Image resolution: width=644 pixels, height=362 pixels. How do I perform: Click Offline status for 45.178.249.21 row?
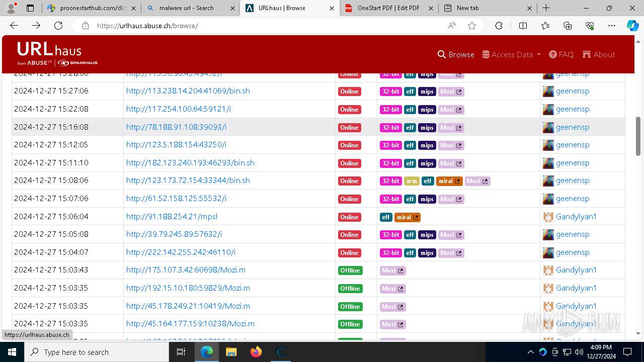click(x=350, y=306)
